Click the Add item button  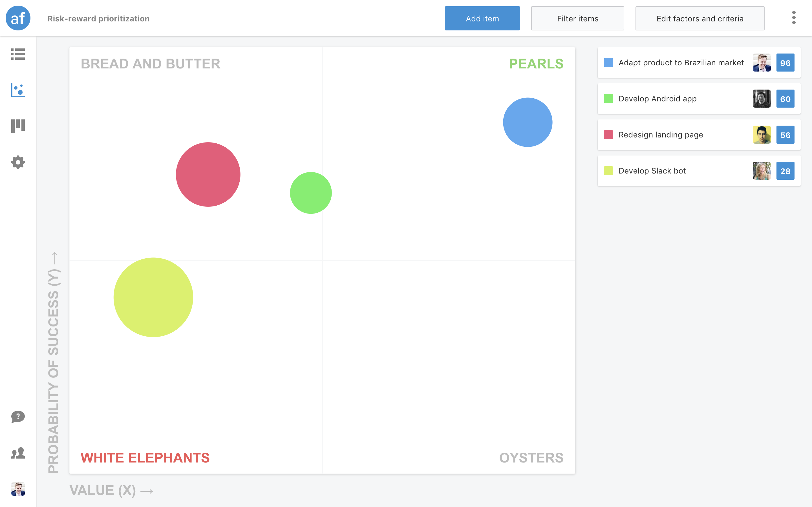point(482,18)
